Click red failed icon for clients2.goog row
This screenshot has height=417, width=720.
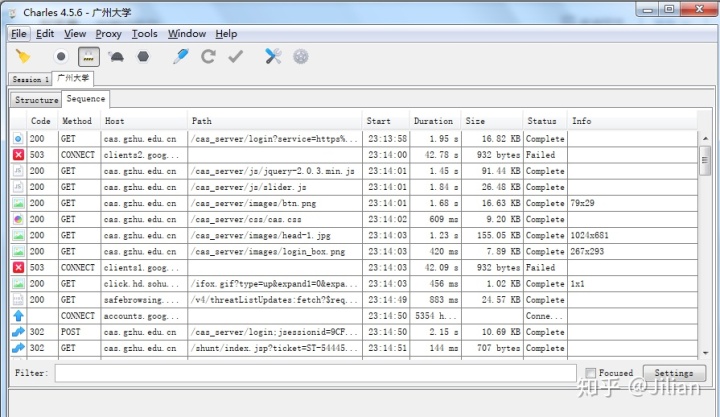tap(18, 155)
